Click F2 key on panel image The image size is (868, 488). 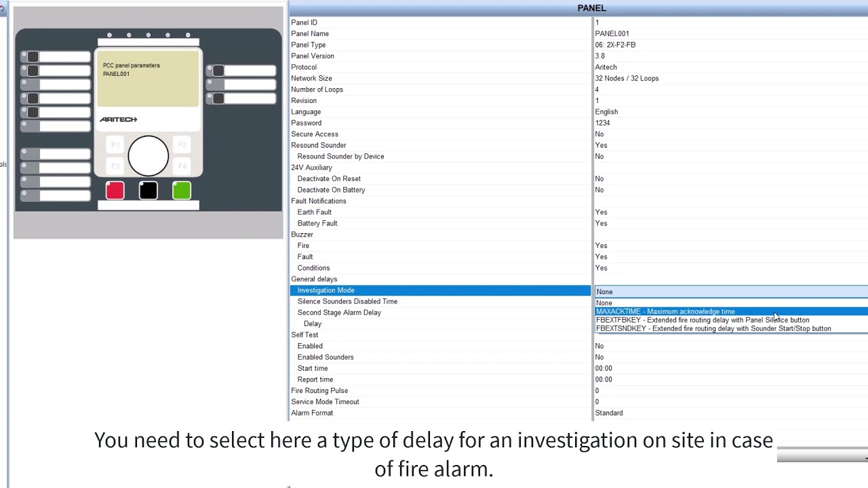pyautogui.click(x=182, y=145)
